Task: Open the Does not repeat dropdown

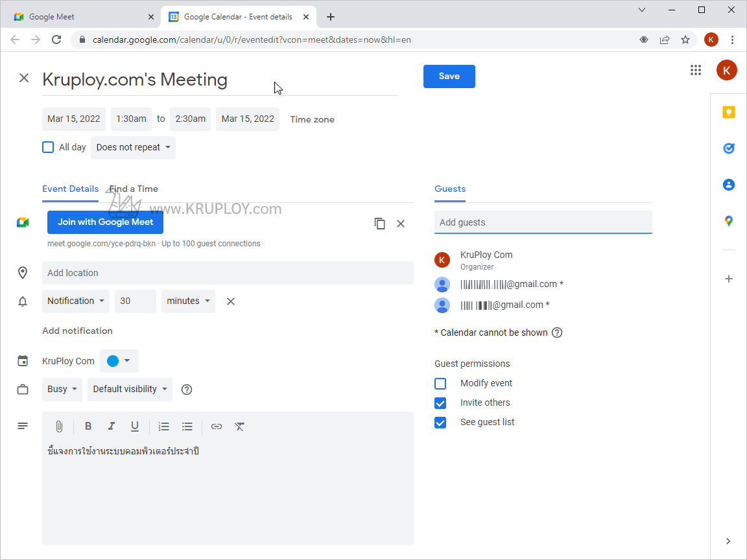Action: 133,148
